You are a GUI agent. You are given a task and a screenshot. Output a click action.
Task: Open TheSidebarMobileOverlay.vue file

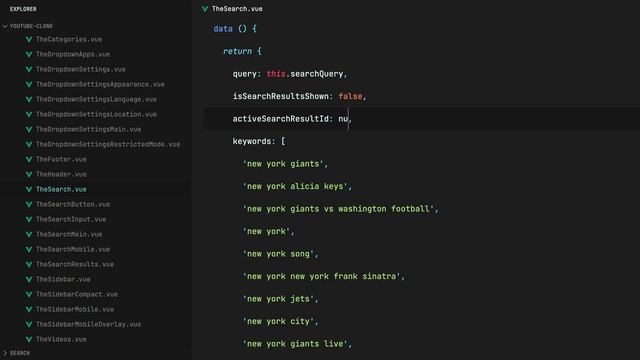(89, 324)
